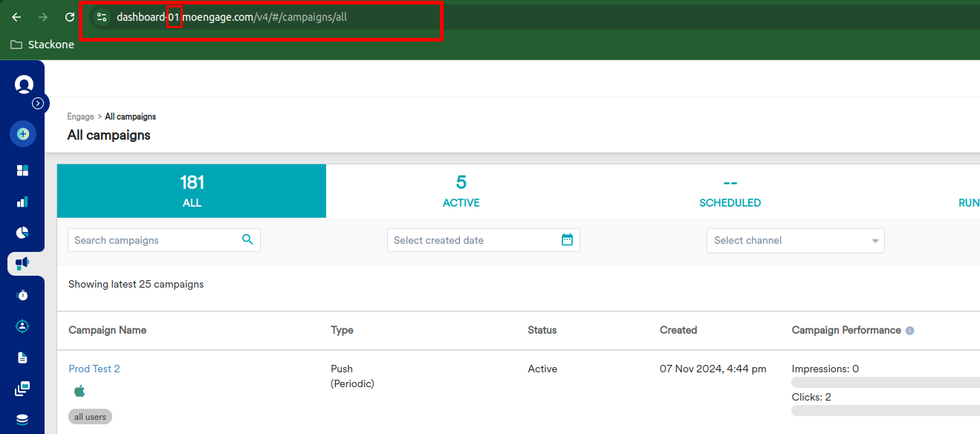Viewport: 980px width, 434px height.
Task: Click the Campaign Name column header
Action: click(108, 330)
